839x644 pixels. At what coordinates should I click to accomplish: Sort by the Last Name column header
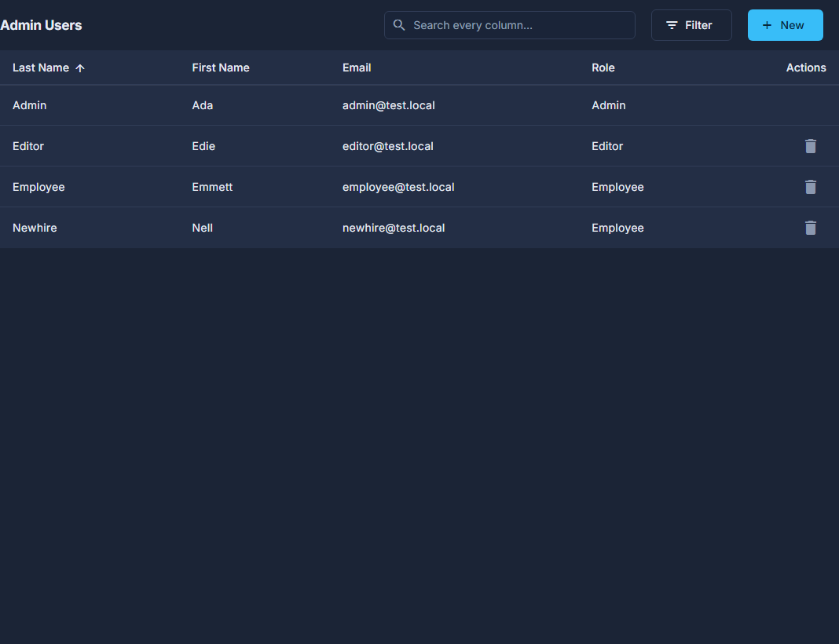pos(41,68)
